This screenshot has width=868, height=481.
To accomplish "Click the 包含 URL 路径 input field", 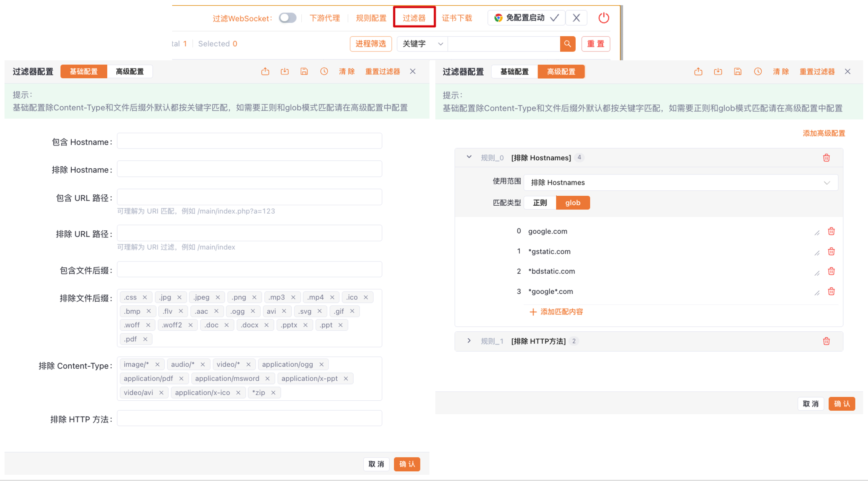I will click(249, 197).
